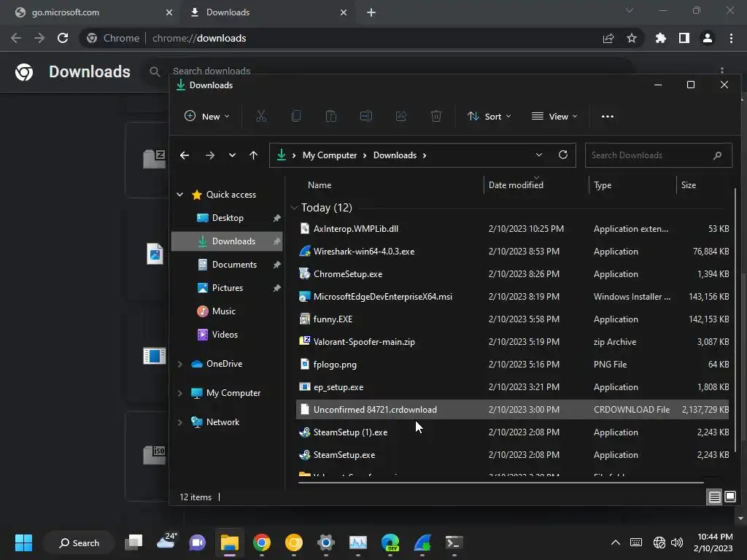Screen dimensions: 747x560
Task: Open the New item dropdown
Action: point(207,116)
